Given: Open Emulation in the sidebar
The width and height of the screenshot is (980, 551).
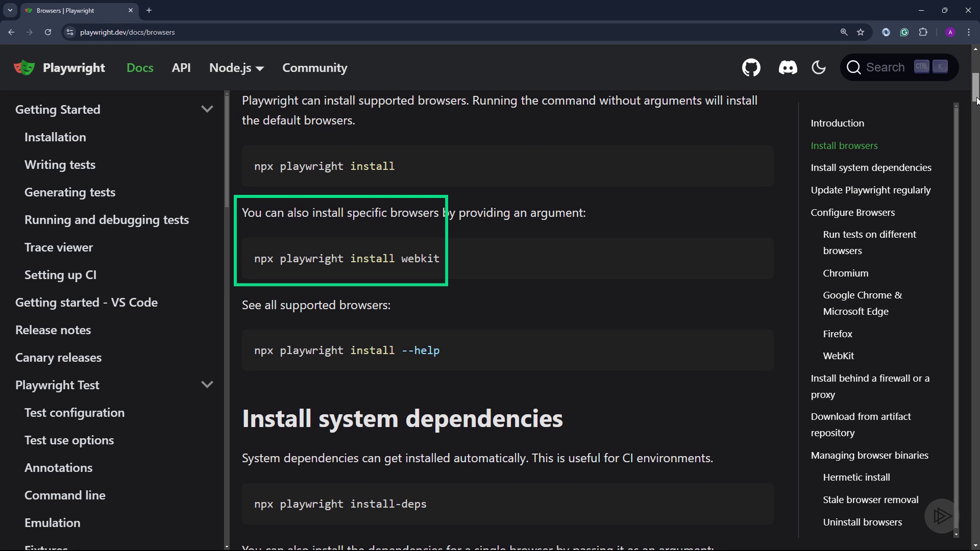Looking at the screenshot, I should tap(52, 523).
